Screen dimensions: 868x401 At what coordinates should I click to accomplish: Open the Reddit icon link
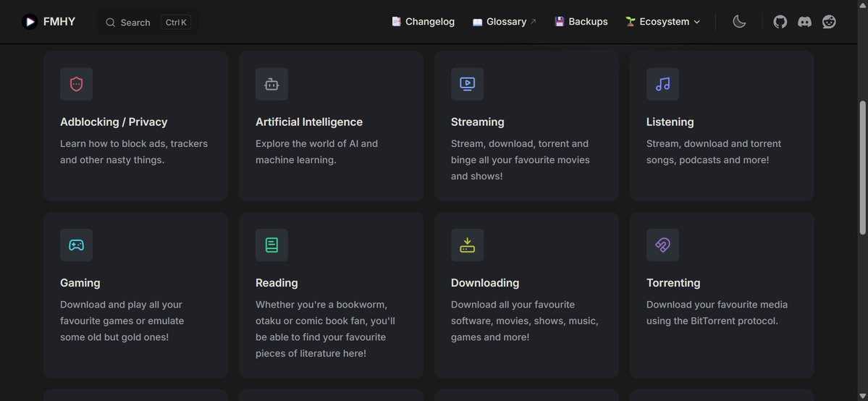[x=829, y=22]
